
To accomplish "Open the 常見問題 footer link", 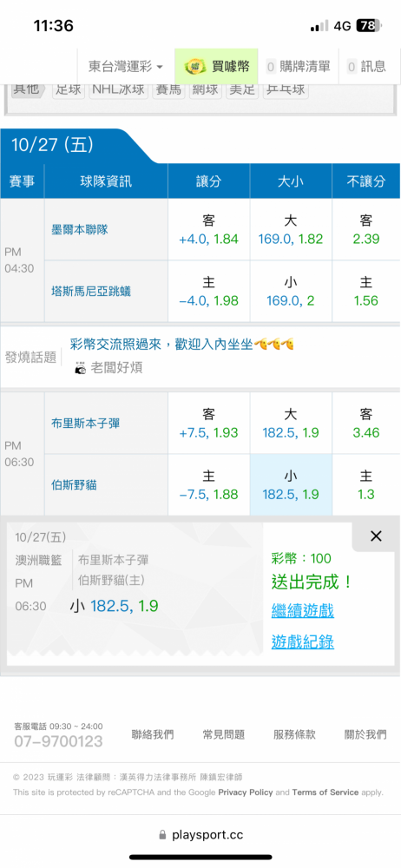I will tap(224, 734).
